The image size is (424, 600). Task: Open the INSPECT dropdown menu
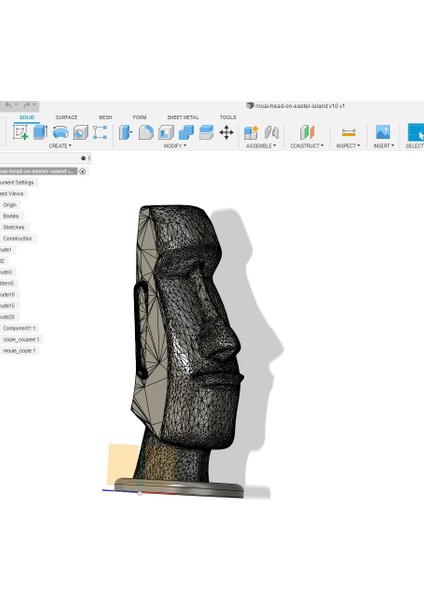tap(348, 146)
